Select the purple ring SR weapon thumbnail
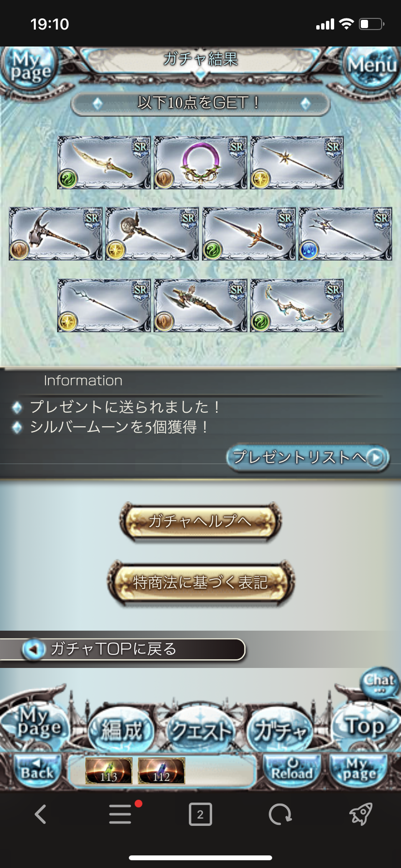 (200, 163)
